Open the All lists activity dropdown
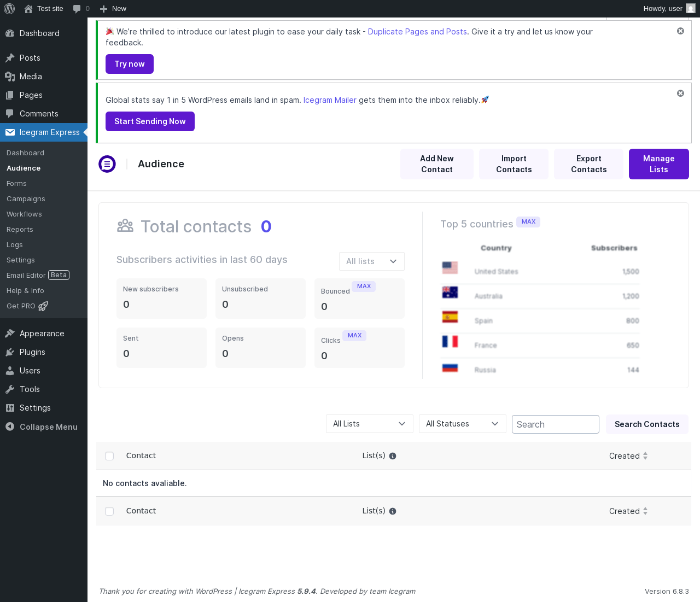The image size is (700, 602). (372, 261)
